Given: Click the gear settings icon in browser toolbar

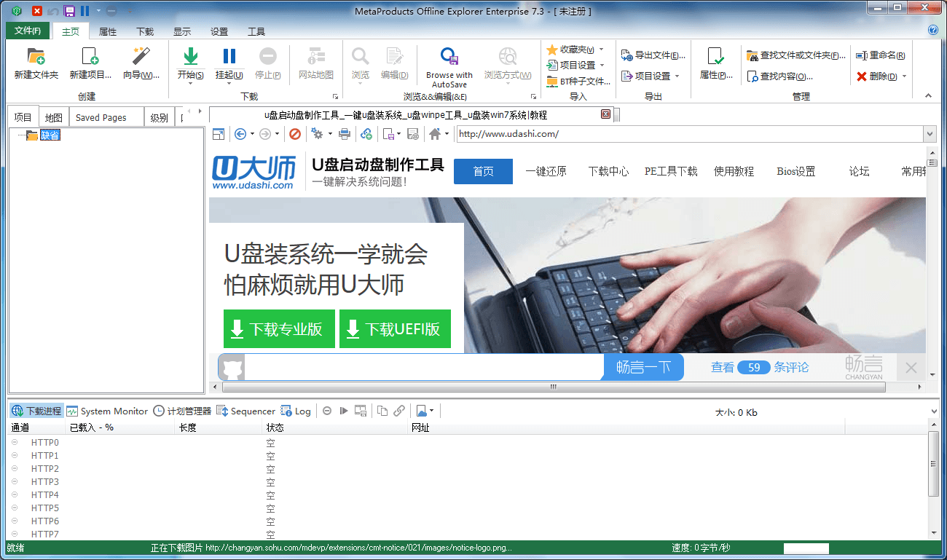Looking at the screenshot, I should coord(317,134).
